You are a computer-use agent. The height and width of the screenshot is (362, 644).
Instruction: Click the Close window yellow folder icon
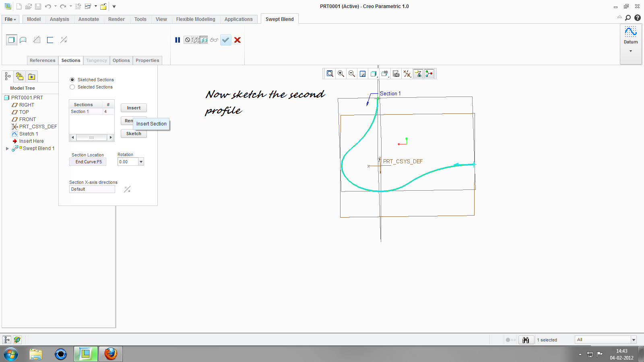[x=103, y=6]
